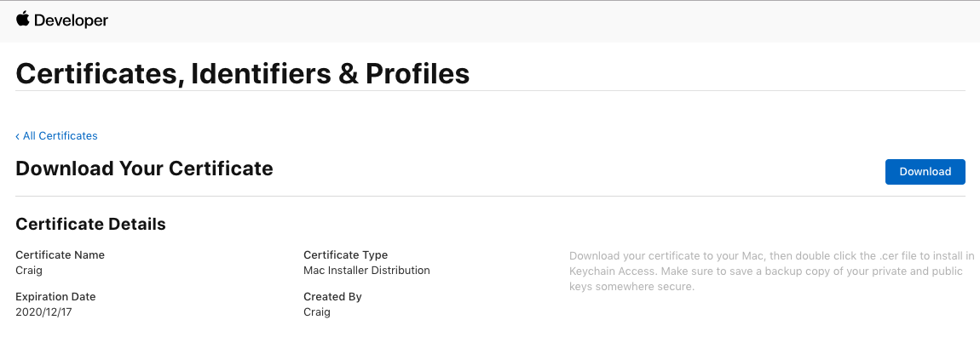
Task: Select the name Craig under Created By
Action: (x=317, y=312)
